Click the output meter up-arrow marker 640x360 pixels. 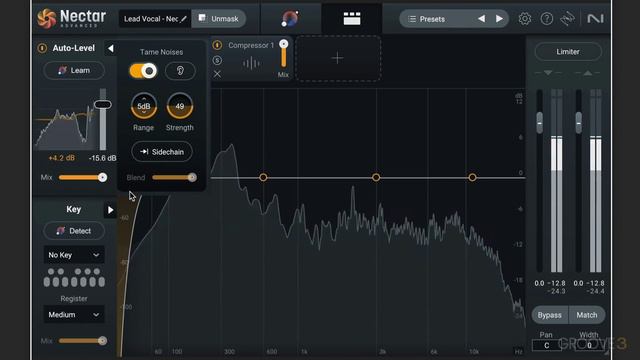(588, 73)
